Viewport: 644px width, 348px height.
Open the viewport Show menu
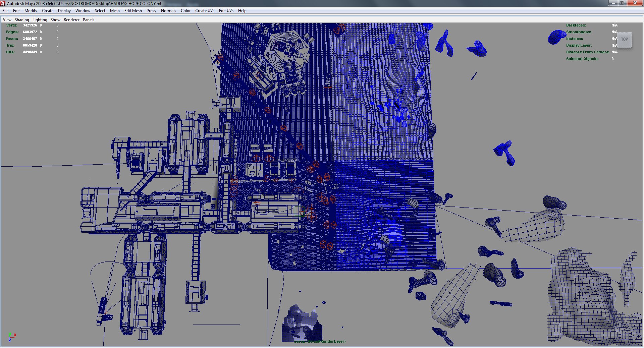pos(55,20)
